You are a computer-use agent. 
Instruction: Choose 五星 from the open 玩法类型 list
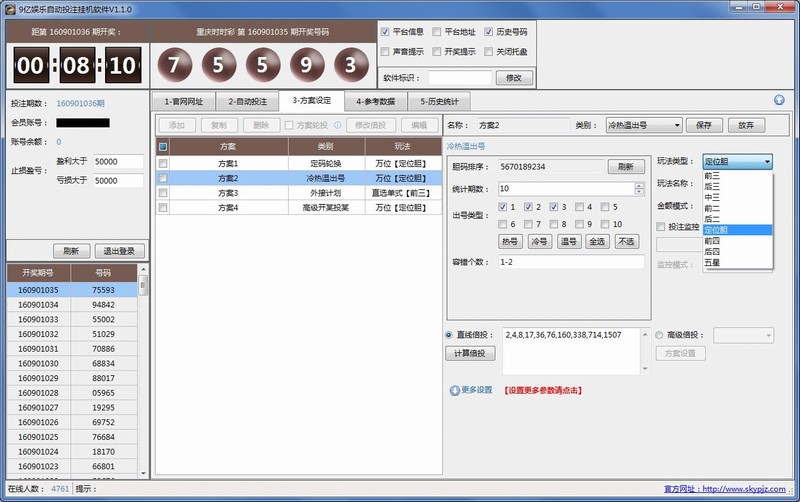tap(711, 262)
